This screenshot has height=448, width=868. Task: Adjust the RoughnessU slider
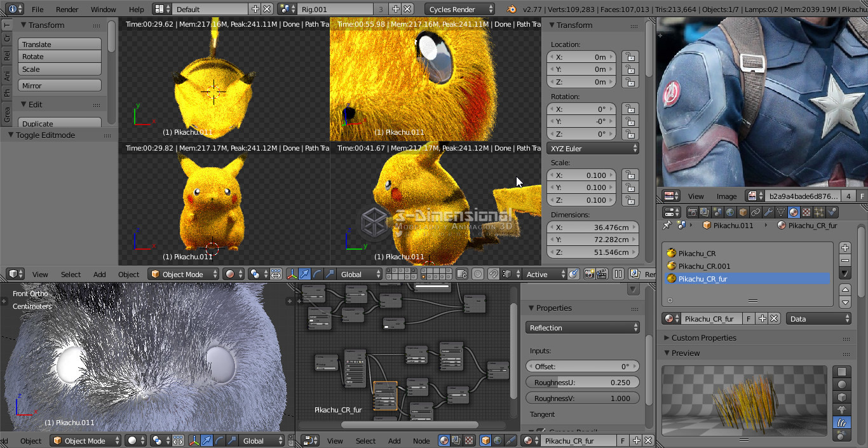point(582,383)
